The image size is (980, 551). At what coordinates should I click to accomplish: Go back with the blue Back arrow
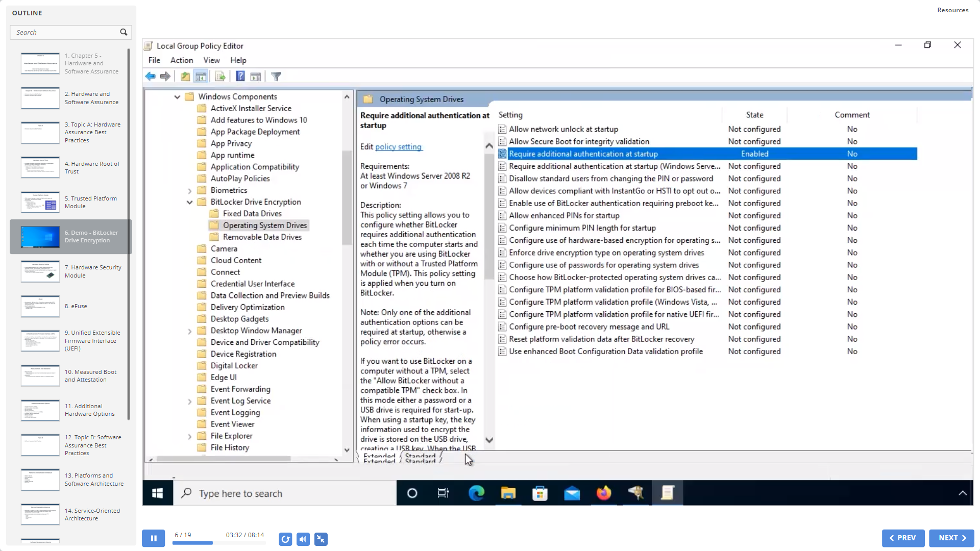[x=150, y=77]
